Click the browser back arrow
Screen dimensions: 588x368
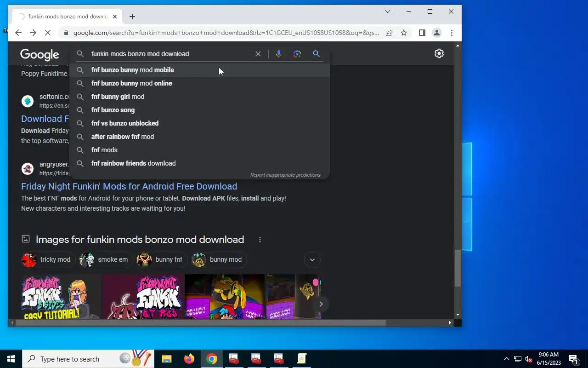(18, 33)
